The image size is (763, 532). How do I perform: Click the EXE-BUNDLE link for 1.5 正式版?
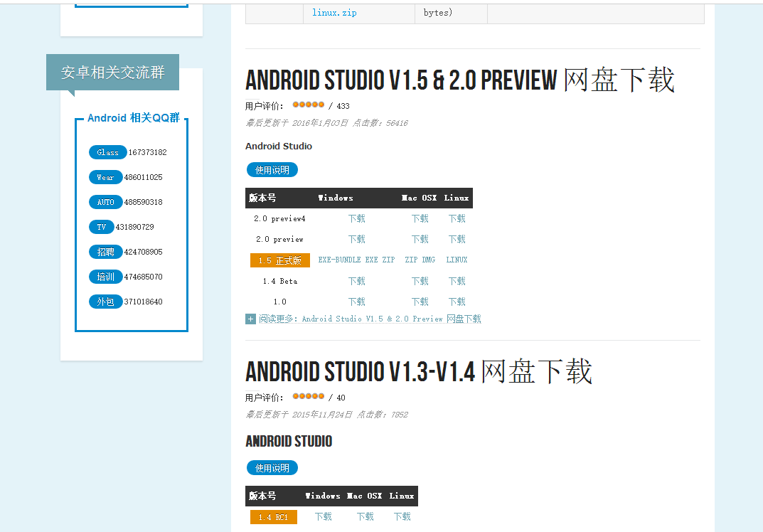pos(340,260)
